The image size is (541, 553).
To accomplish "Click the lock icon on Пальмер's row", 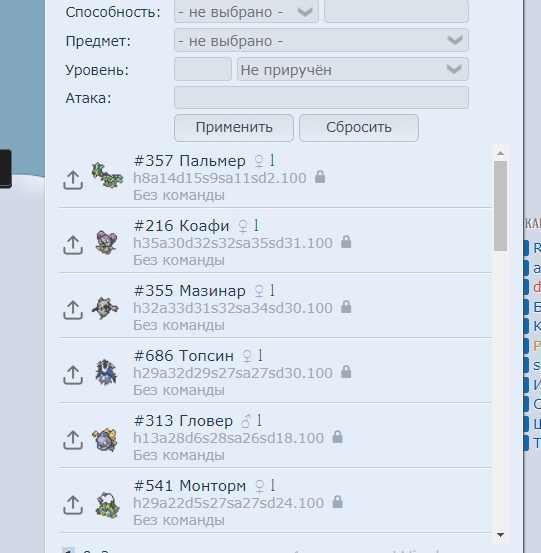I will 320,177.
